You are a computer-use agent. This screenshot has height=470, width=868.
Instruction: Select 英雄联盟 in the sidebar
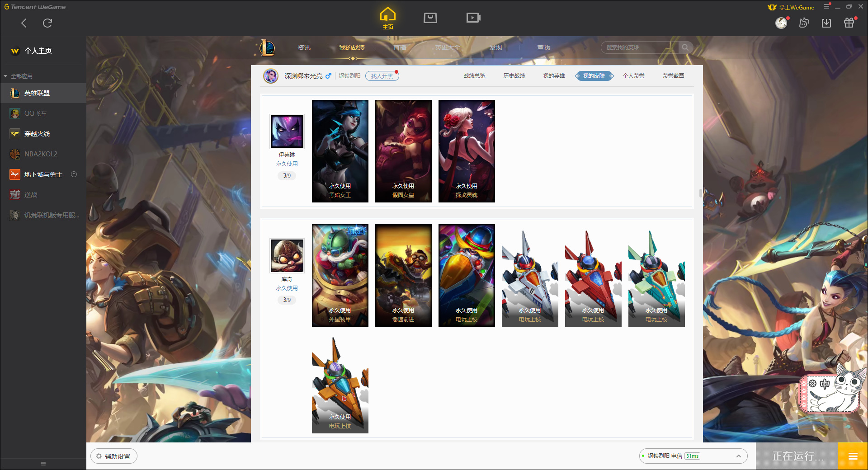point(43,93)
